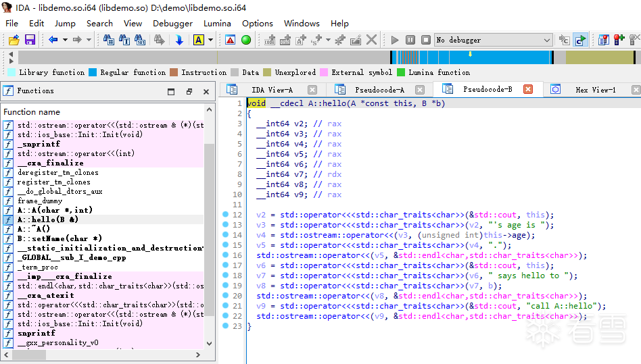Select B::setName(char *) function
This screenshot has height=364, width=641.
click(60, 238)
